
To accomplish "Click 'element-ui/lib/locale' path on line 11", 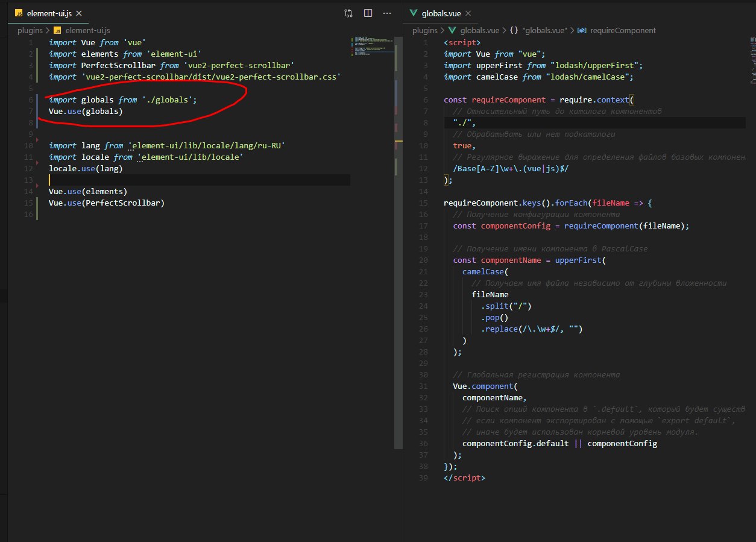I will pyautogui.click(x=190, y=157).
